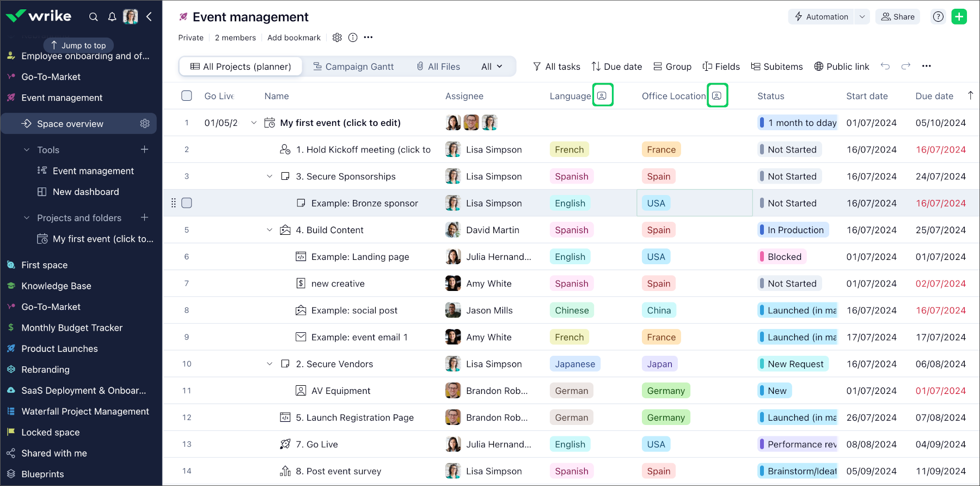Click the new creative dollar icon

301,284
